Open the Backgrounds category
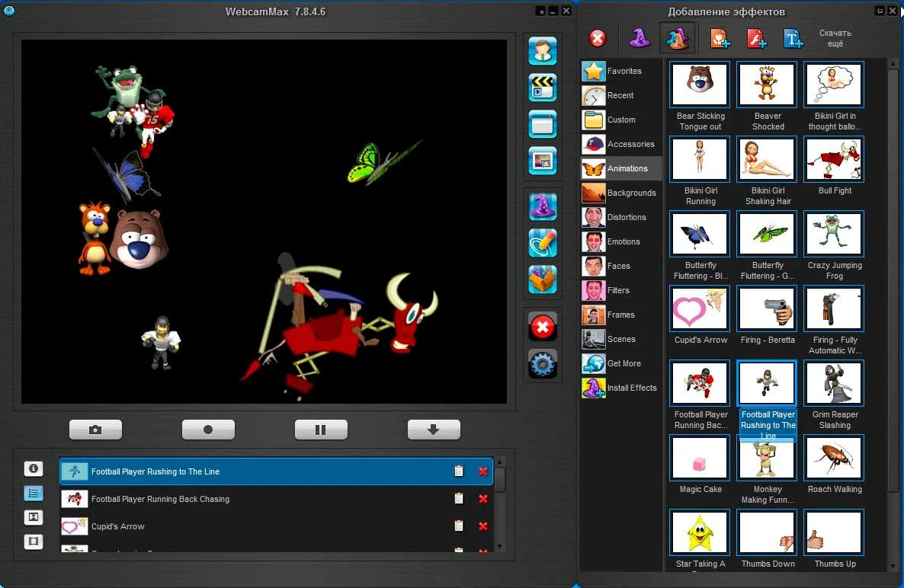The height and width of the screenshot is (588, 904). (x=621, y=193)
